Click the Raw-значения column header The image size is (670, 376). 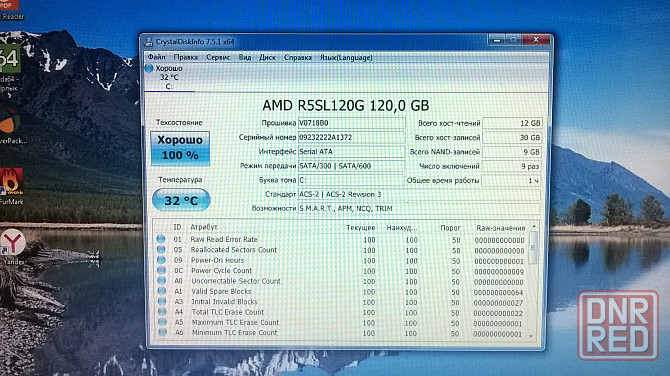coord(501,228)
